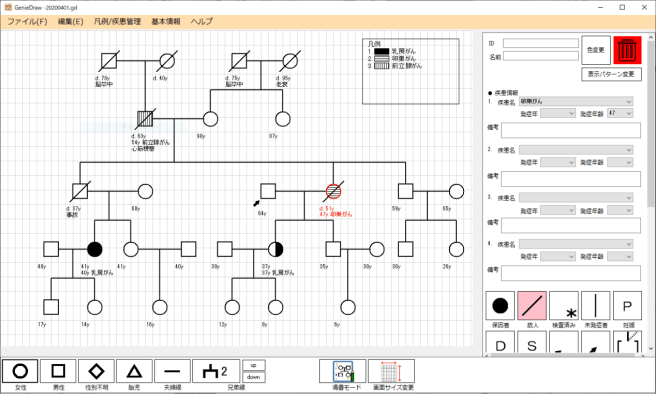Select the male square symbol tool
Image resolution: width=656 pixels, height=394 pixels.
[x=58, y=371]
